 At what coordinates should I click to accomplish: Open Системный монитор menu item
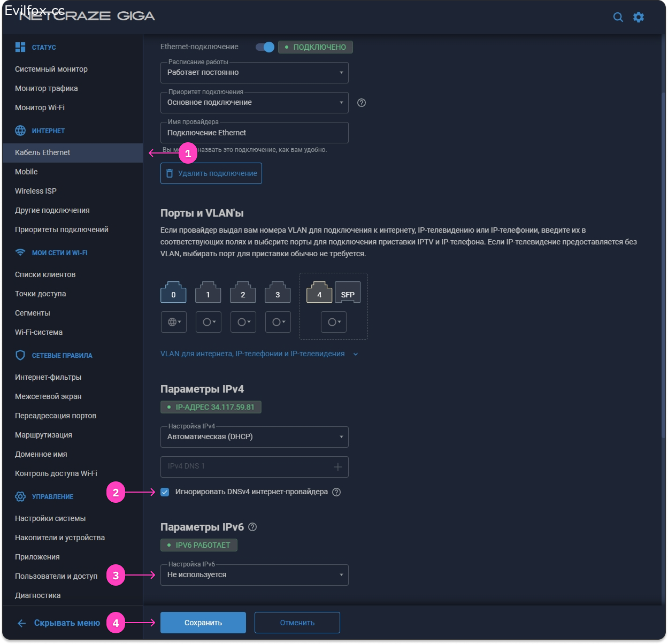(x=51, y=69)
